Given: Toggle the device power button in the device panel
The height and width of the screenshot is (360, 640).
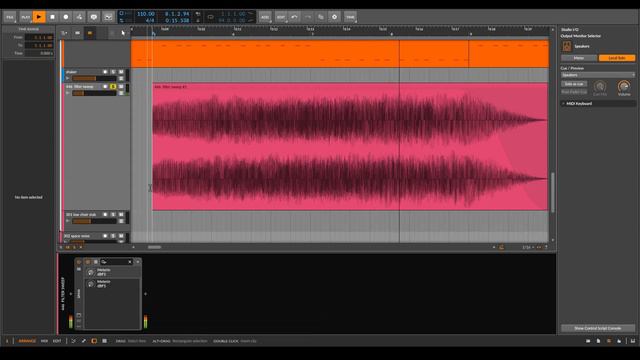Looking at the screenshot, I should pyautogui.click(x=79, y=262).
